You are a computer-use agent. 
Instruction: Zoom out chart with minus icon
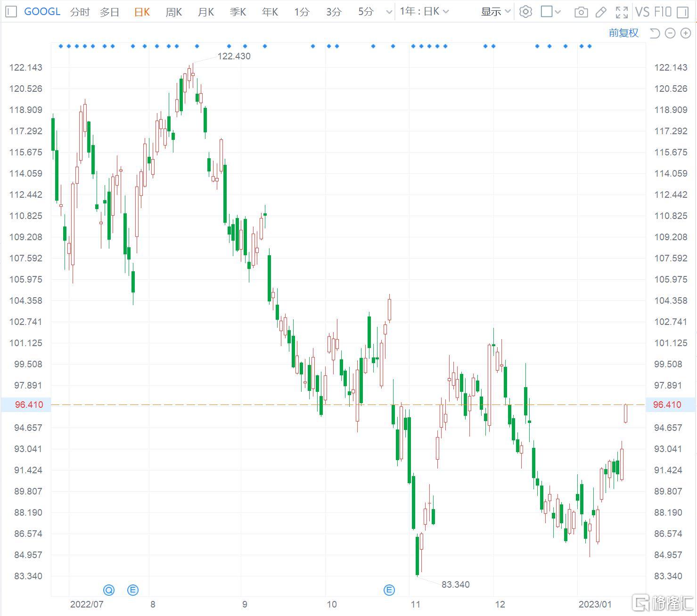tap(670, 33)
